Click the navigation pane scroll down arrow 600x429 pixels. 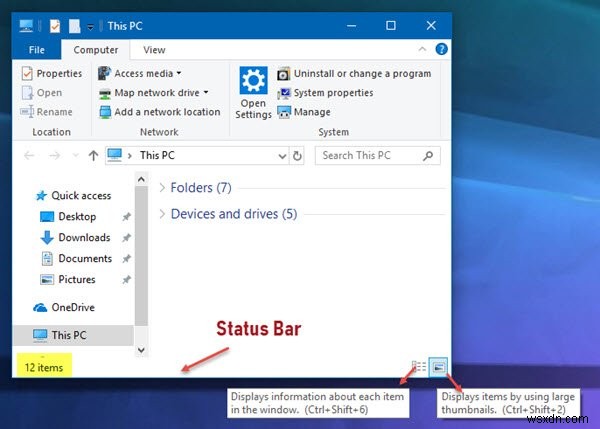141,350
